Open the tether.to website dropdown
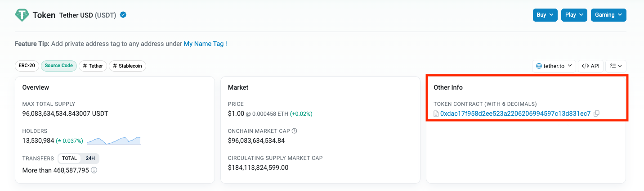The image size is (644, 191). 554,66
